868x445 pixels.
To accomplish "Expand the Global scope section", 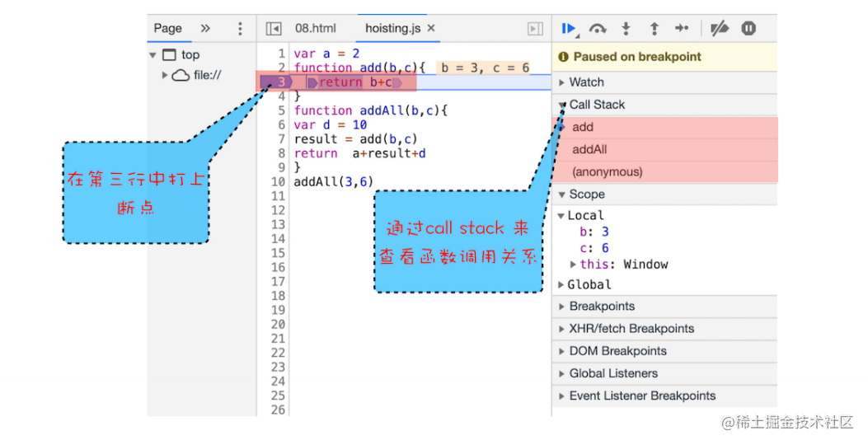I will point(589,284).
